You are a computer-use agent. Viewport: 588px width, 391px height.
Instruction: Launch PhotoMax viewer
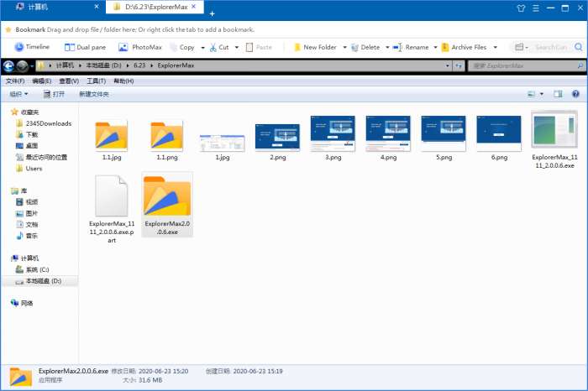[x=140, y=47]
